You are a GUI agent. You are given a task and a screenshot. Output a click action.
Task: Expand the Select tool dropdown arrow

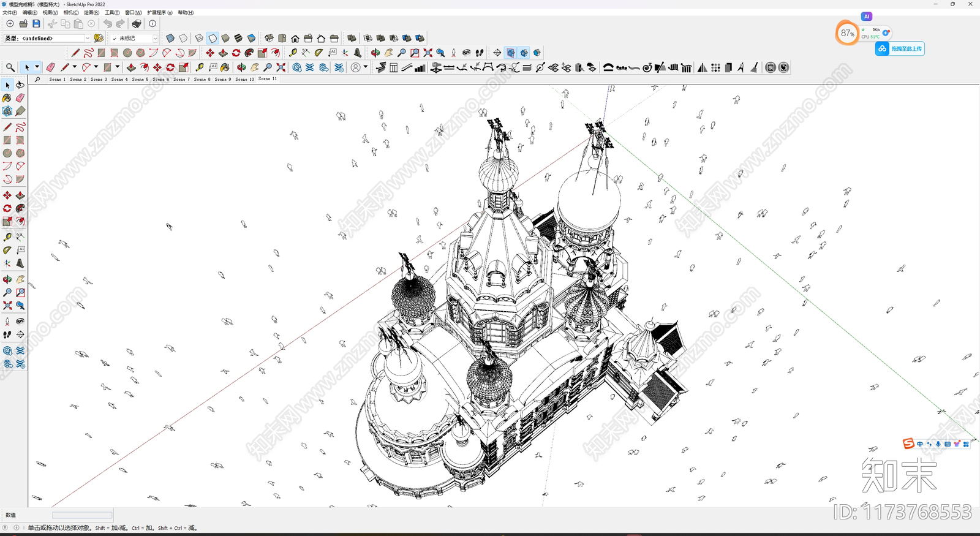coord(37,67)
